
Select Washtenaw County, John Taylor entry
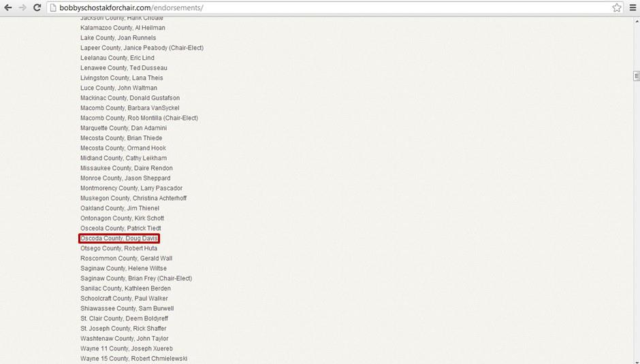[x=124, y=338]
